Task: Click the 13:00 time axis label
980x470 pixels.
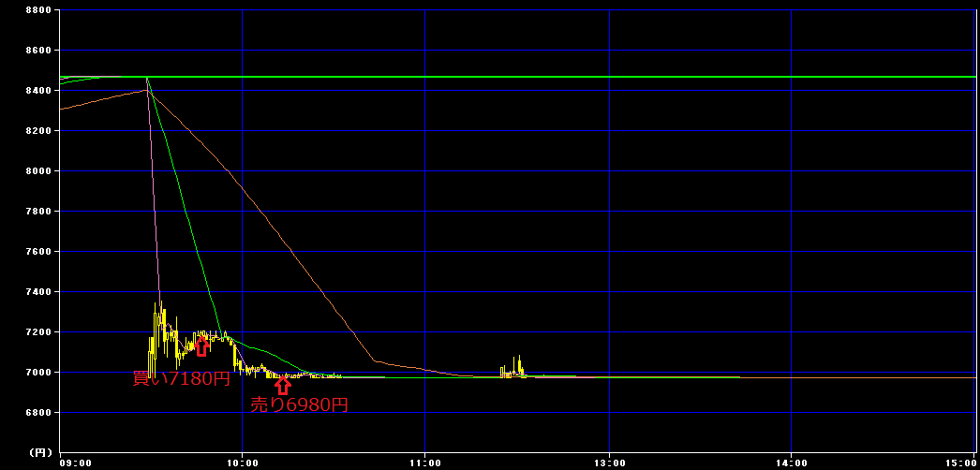Action: tap(609, 463)
